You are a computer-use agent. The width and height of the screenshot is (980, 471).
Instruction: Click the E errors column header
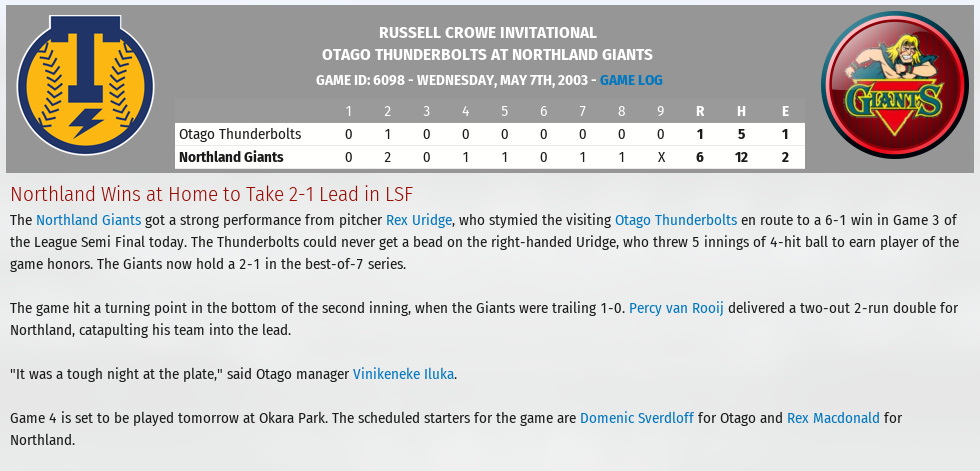pos(785,111)
